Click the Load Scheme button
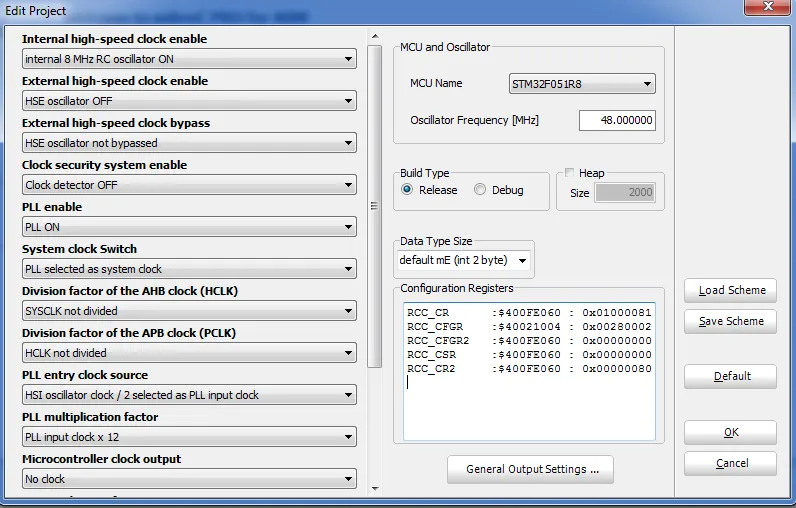The image size is (796, 508). [730, 290]
